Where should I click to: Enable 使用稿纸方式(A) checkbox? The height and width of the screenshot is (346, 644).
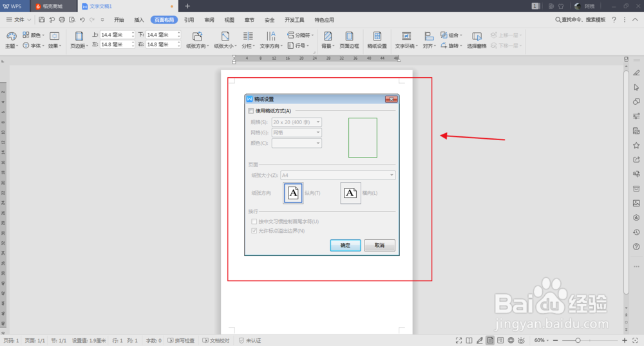click(251, 111)
